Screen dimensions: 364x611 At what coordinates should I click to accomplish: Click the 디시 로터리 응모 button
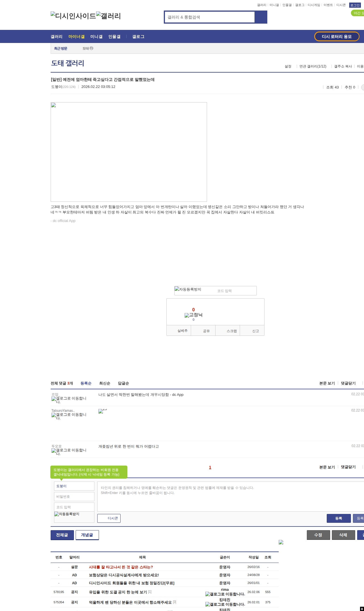tap(337, 36)
